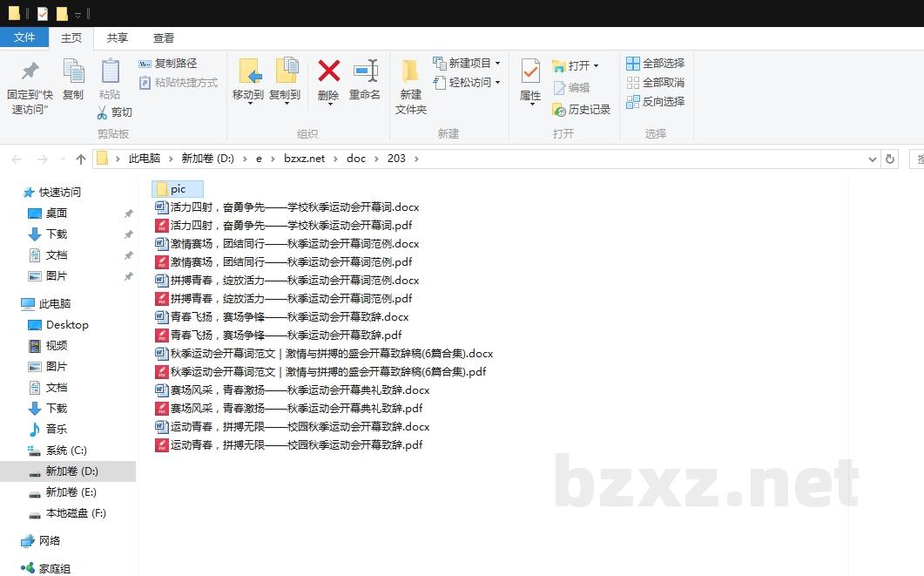Click the Delete icon in ribbon

click(328, 71)
